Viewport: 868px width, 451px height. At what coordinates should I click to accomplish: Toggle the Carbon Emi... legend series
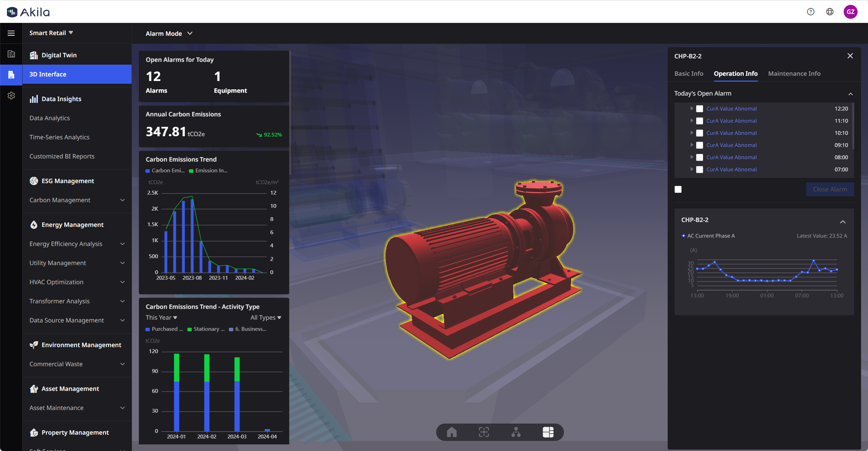(x=165, y=171)
